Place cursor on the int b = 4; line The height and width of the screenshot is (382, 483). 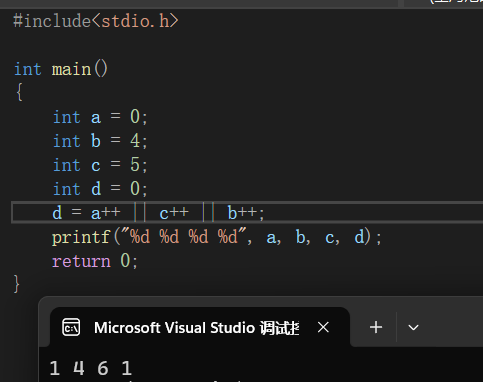pos(100,141)
